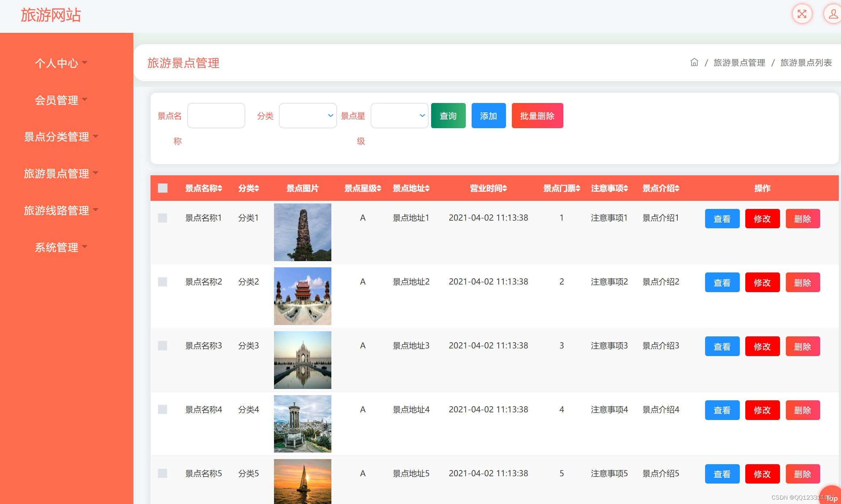Expand 会员管理 sidebar menu
Viewport: 841px width, 504px height.
click(61, 100)
